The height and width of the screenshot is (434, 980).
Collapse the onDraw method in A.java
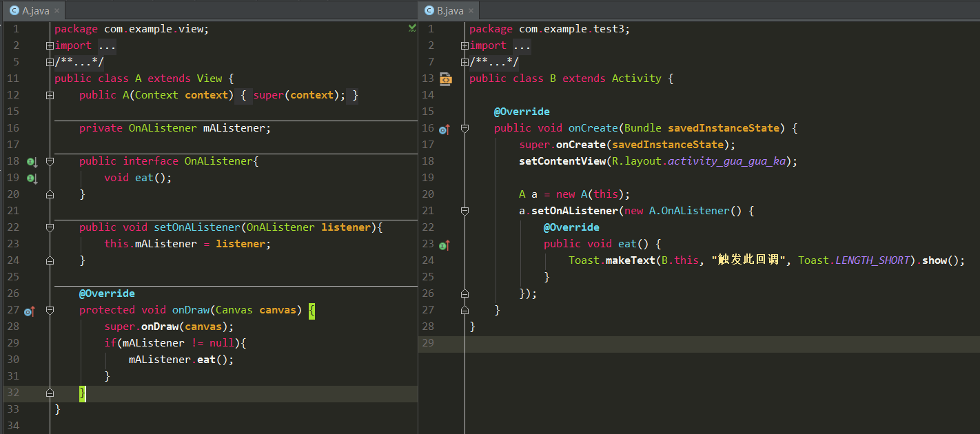pyautogui.click(x=50, y=310)
